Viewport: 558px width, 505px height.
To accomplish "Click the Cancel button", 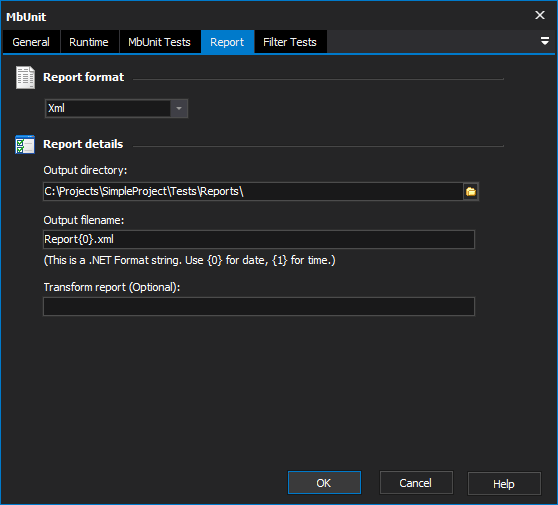I will tap(416, 483).
